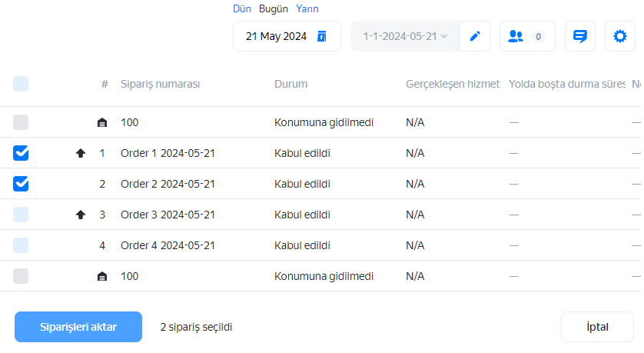Click the Siparişleri aktar button
This screenshot has height=353, width=644.
[78, 327]
